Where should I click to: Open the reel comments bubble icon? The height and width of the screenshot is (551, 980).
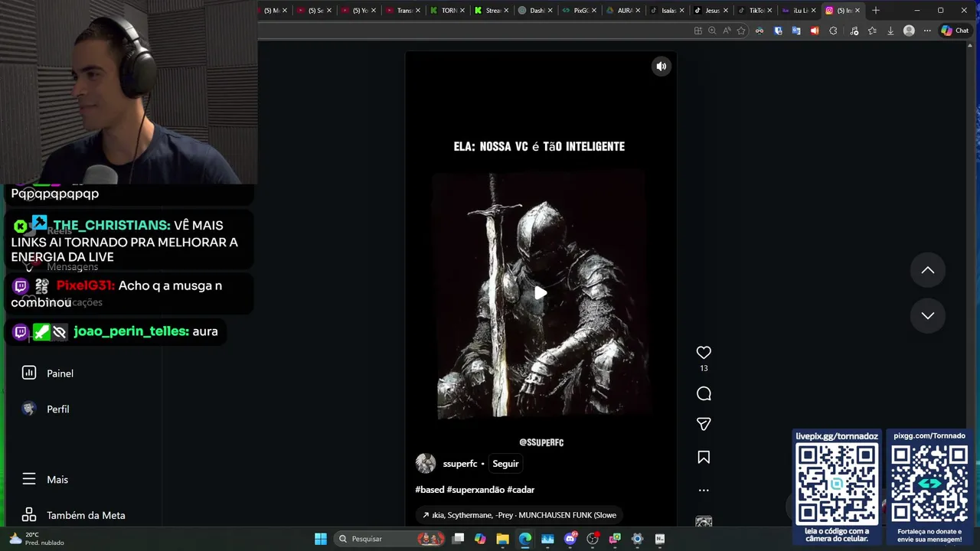pyautogui.click(x=704, y=394)
